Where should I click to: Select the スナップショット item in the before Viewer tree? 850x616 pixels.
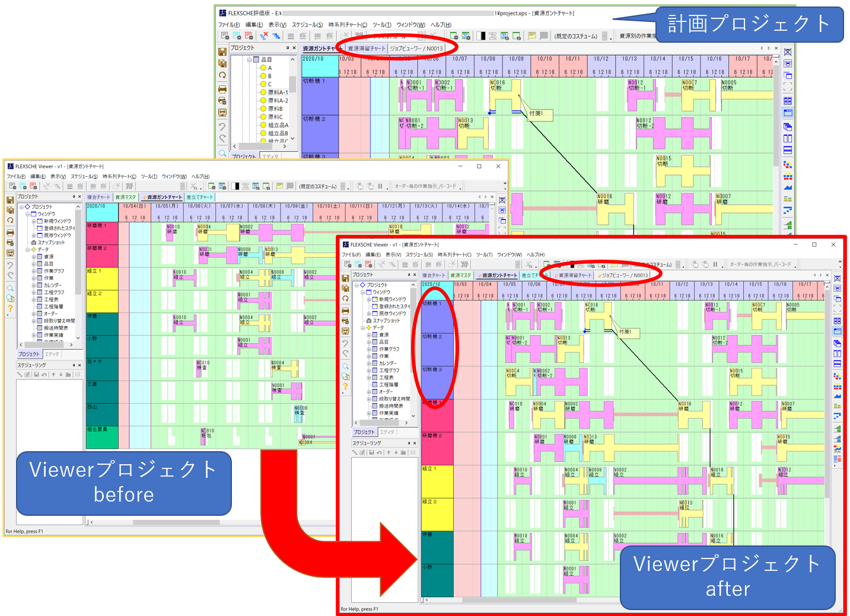pos(51,242)
